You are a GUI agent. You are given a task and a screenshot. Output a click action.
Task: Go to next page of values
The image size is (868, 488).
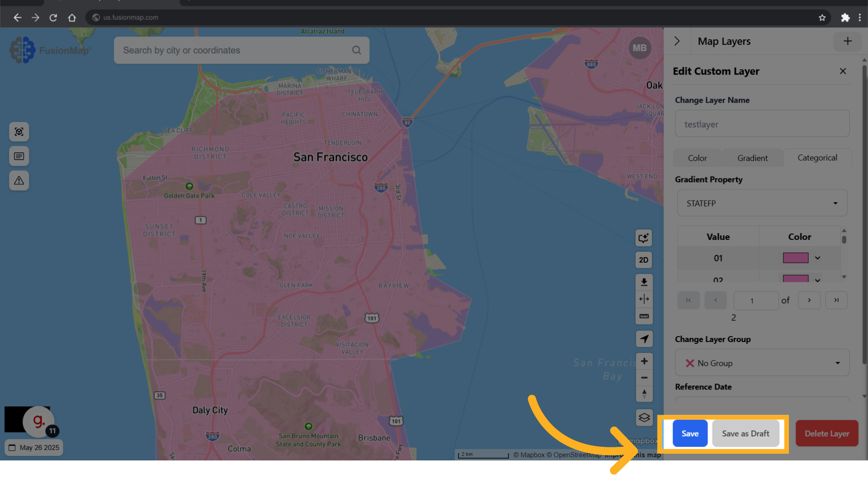point(809,300)
